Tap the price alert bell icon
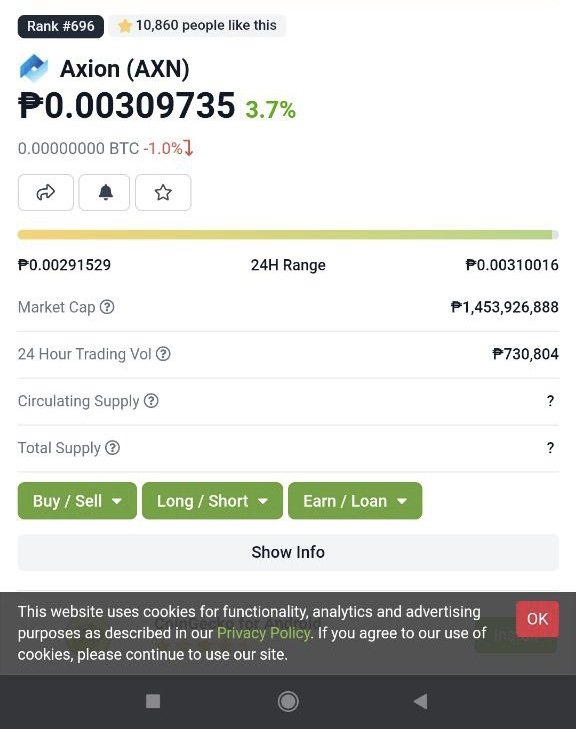The width and height of the screenshot is (576, 729). tap(104, 192)
